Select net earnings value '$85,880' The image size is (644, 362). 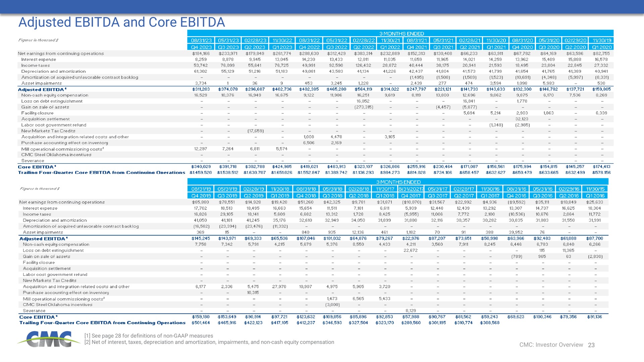[200, 202]
